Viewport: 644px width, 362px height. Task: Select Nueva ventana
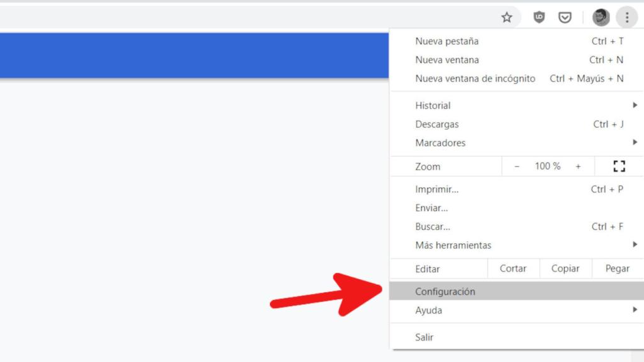(517, 60)
